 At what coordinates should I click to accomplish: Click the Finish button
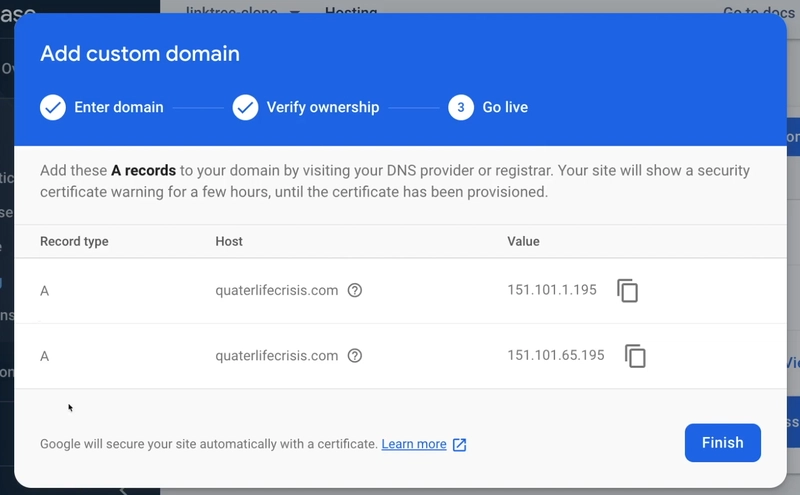722,442
